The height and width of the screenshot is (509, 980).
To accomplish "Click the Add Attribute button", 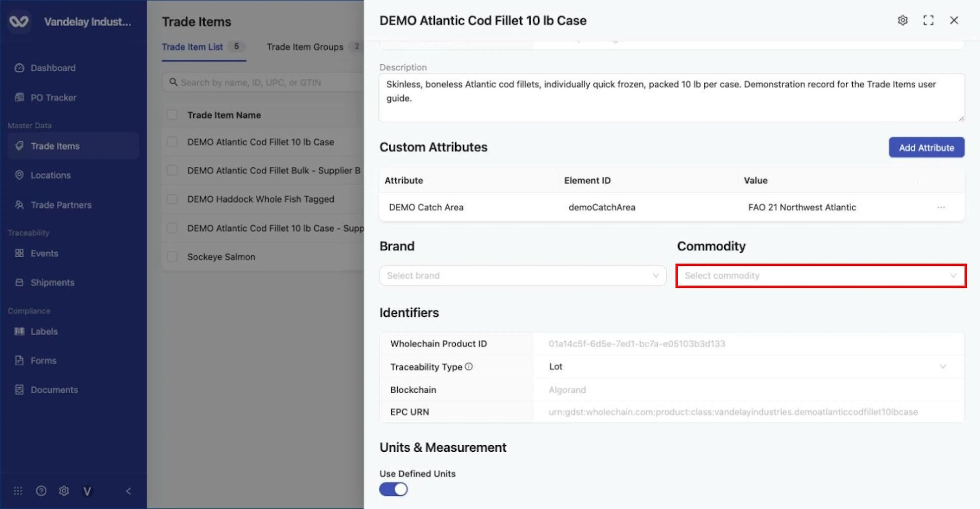I will (x=926, y=147).
